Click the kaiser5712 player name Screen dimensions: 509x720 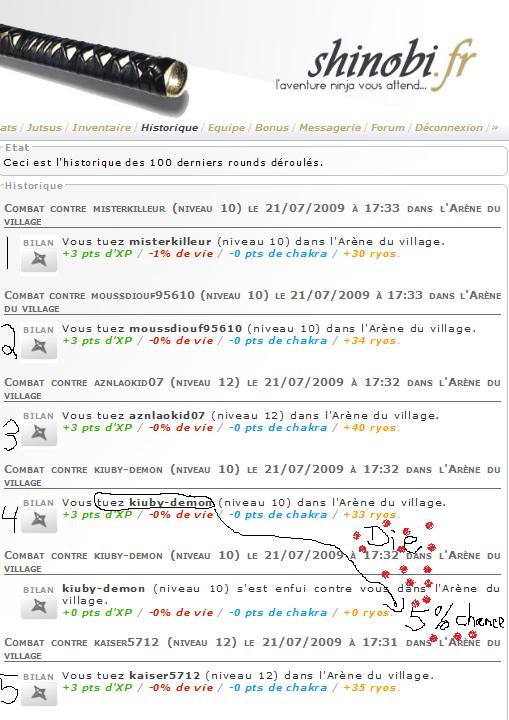[x=164, y=676]
